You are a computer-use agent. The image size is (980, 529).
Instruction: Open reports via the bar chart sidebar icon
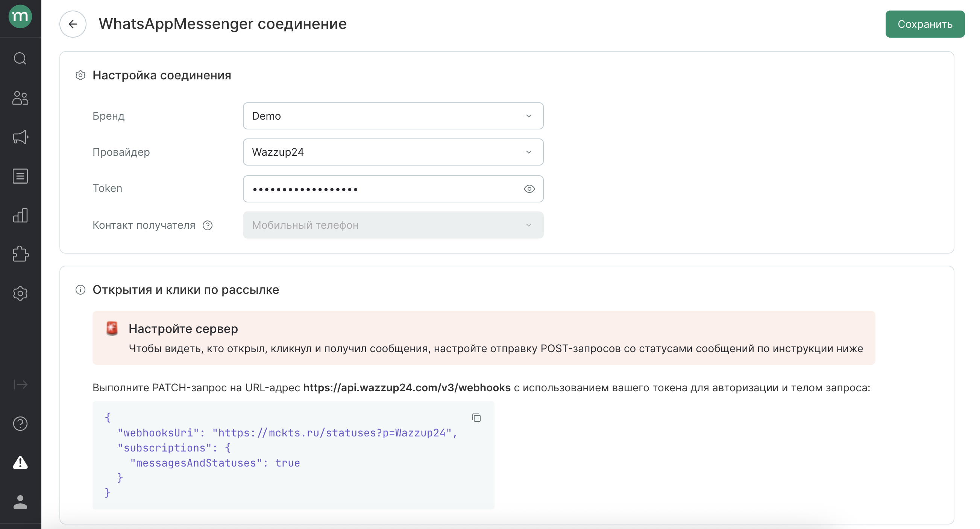pos(20,216)
